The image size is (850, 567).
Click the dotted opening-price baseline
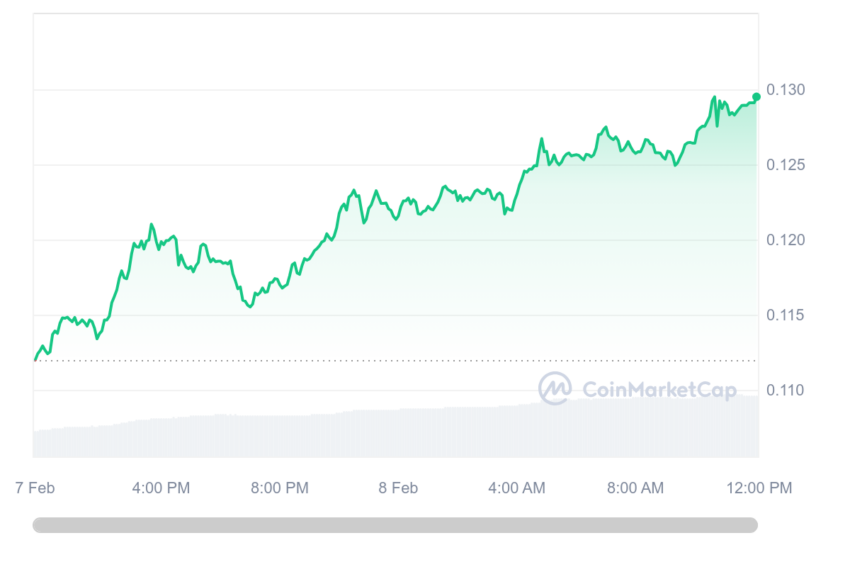point(396,360)
